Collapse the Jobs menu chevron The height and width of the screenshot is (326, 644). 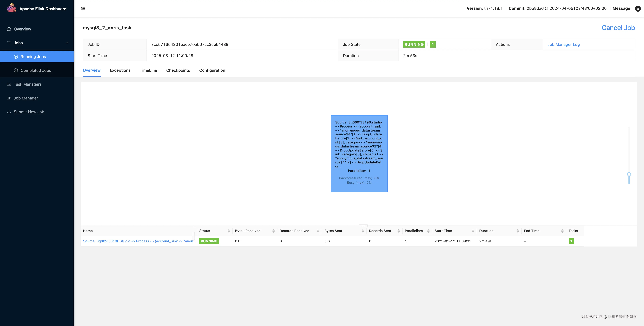click(67, 43)
